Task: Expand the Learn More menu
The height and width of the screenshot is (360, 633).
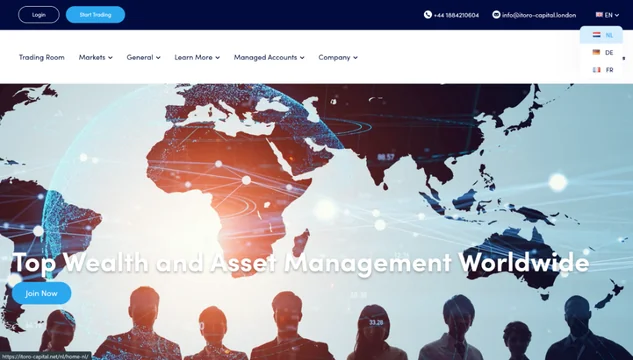Action: click(x=197, y=57)
